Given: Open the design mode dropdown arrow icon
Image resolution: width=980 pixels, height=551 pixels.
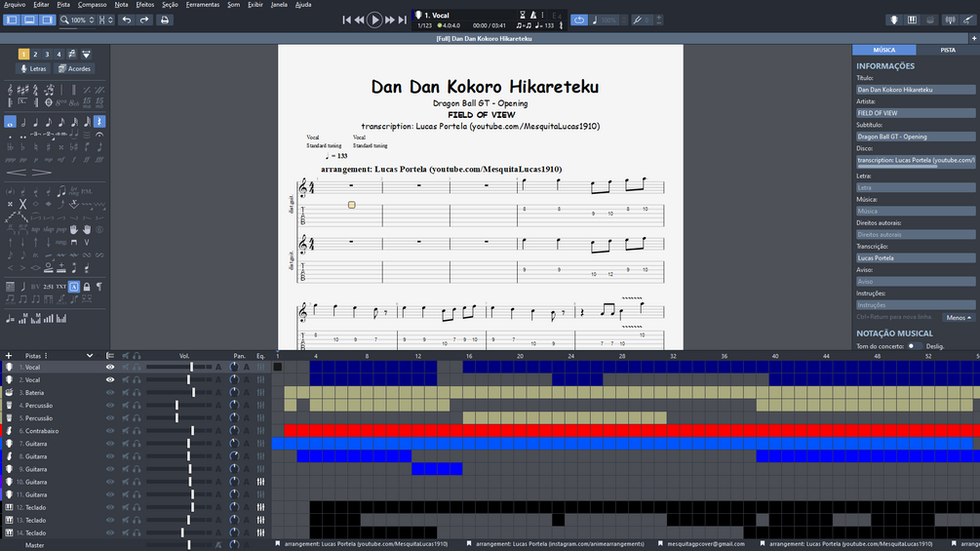Looking at the screenshot, I should pyautogui.click(x=86, y=55).
